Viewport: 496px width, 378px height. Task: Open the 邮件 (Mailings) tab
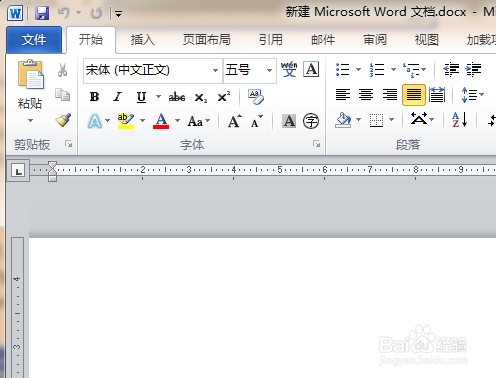(x=323, y=40)
